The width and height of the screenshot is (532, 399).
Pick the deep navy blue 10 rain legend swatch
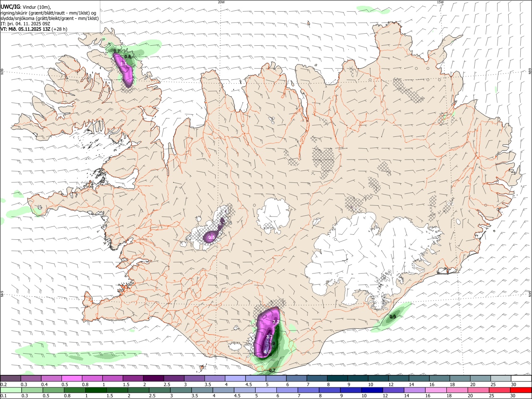click(x=372, y=390)
